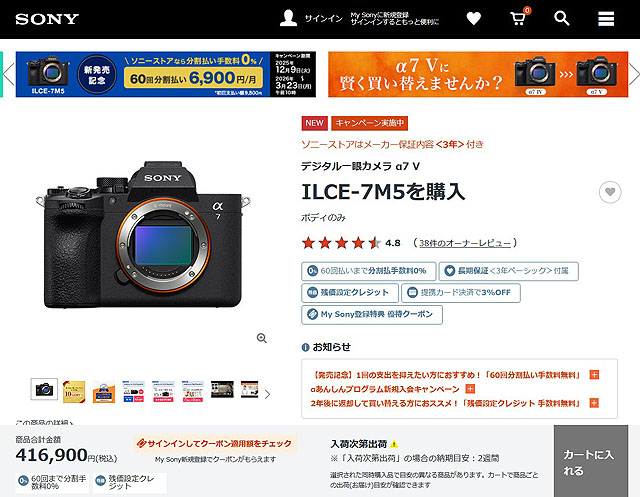Click warning icon next to 入荷次第出荷

point(394,444)
